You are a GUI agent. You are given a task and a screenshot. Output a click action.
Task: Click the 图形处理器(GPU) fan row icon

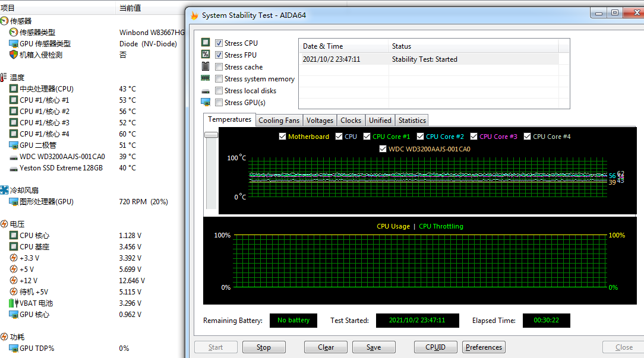click(14, 202)
